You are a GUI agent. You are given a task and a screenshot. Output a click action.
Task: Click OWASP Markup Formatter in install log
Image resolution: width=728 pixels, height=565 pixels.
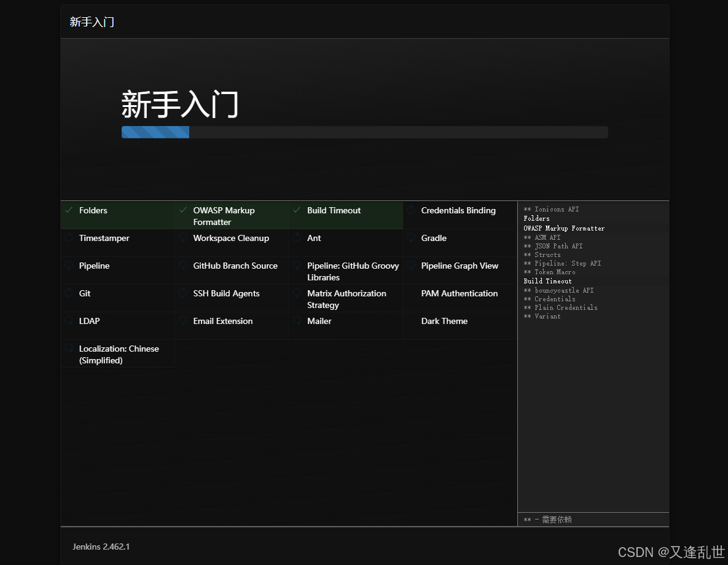click(x=563, y=228)
